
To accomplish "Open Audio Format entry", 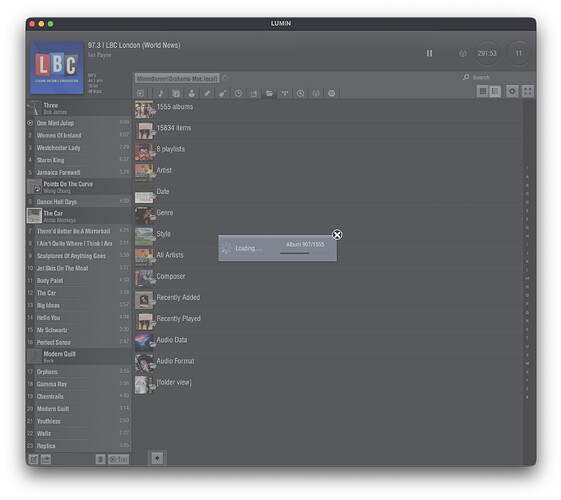I will pos(328,363).
